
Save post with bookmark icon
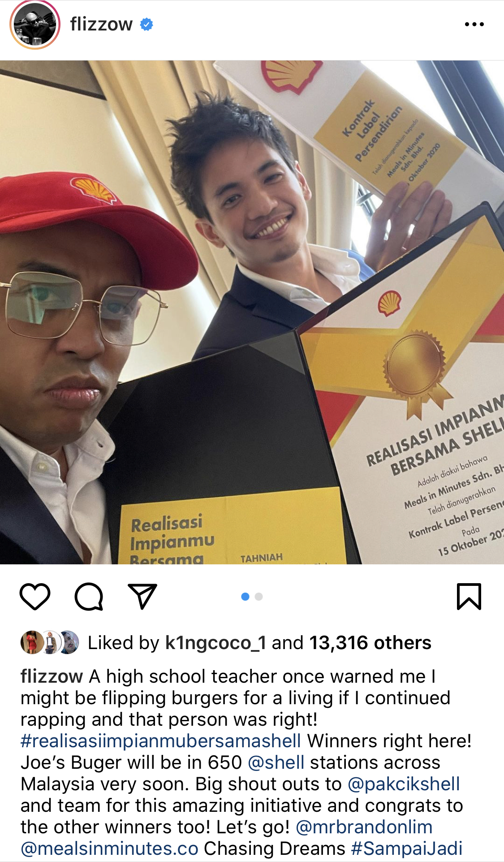(469, 597)
